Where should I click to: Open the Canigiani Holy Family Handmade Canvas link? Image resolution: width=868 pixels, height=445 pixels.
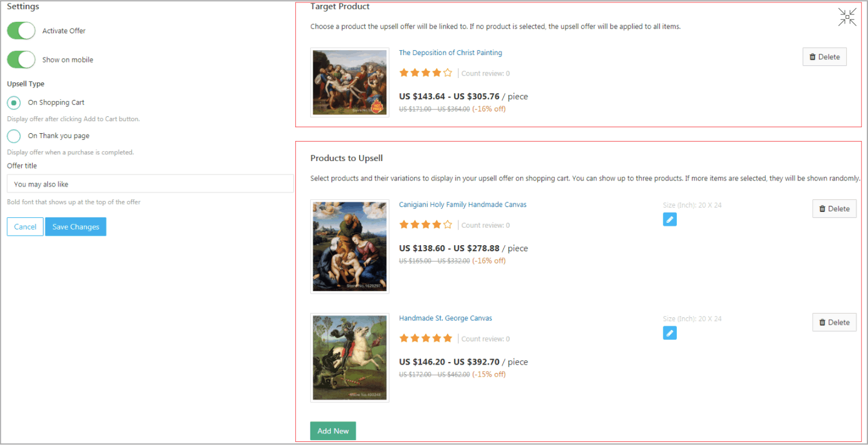[462, 205]
